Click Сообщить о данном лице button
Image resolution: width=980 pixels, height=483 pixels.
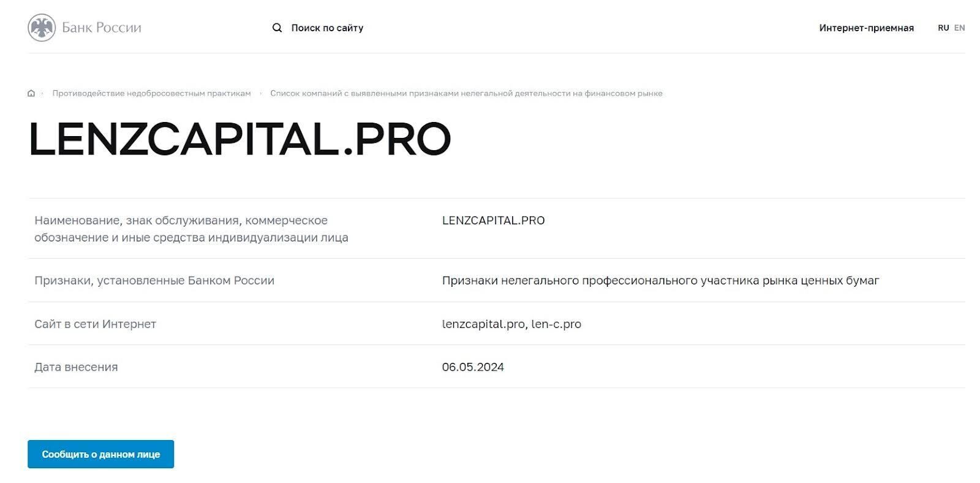tap(100, 454)
